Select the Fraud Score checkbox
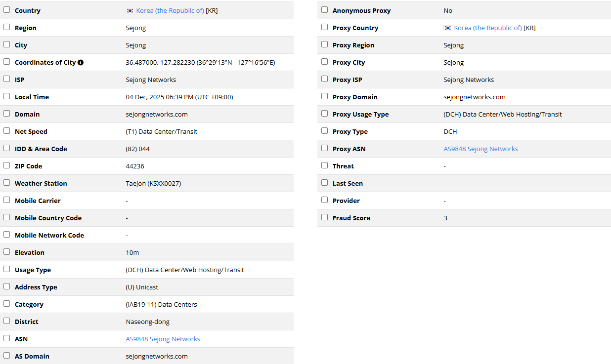Image resolution: width=611 pixels, height=364 pixels. [325, 217]
